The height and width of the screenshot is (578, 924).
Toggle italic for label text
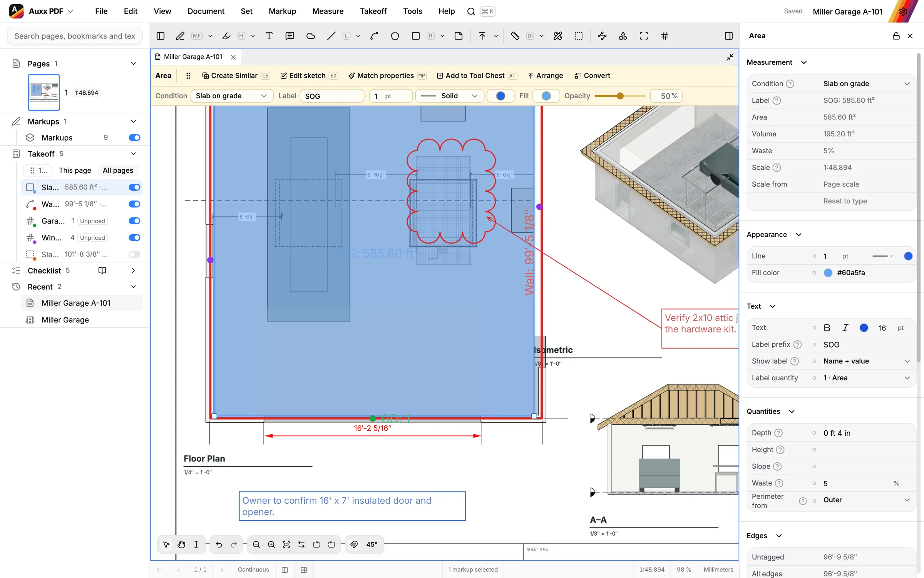point(845,328)
